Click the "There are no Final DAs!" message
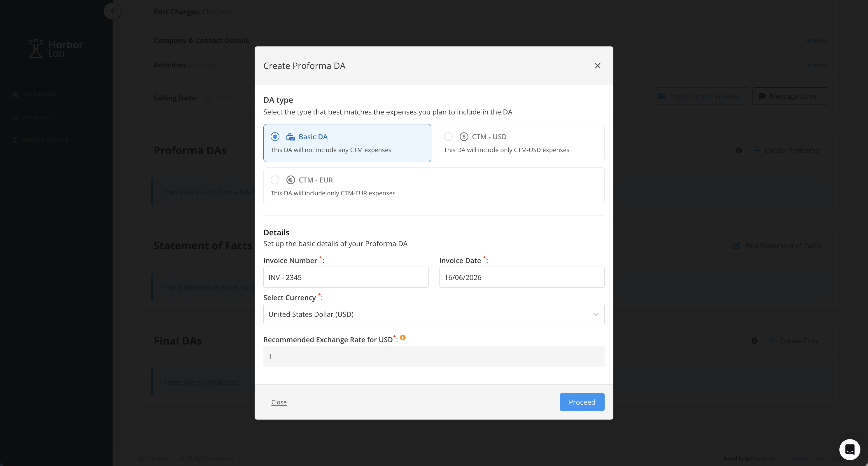 pos(201,382)
